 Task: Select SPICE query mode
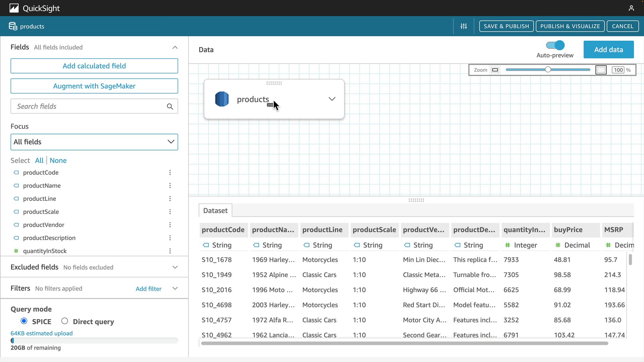(x=24, y=321)
